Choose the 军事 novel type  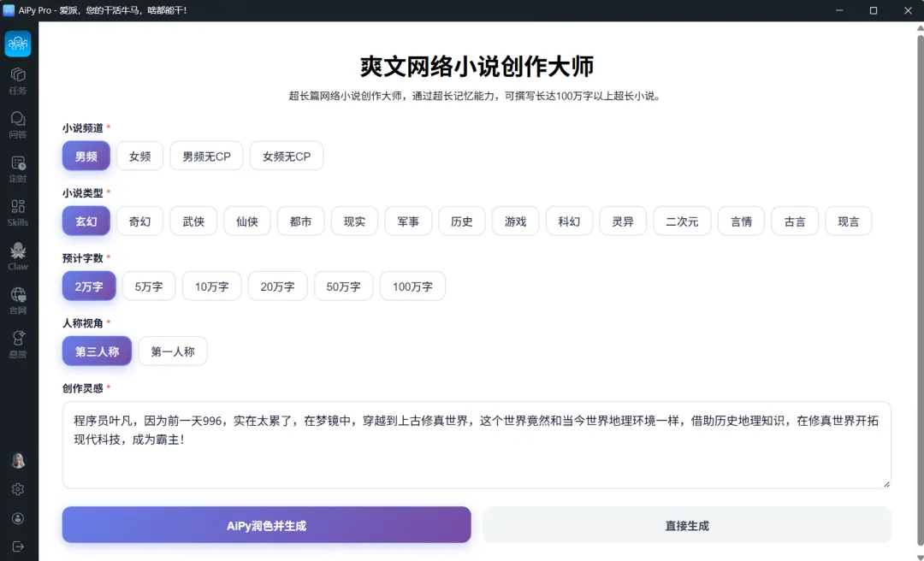(x=408, y=221)
